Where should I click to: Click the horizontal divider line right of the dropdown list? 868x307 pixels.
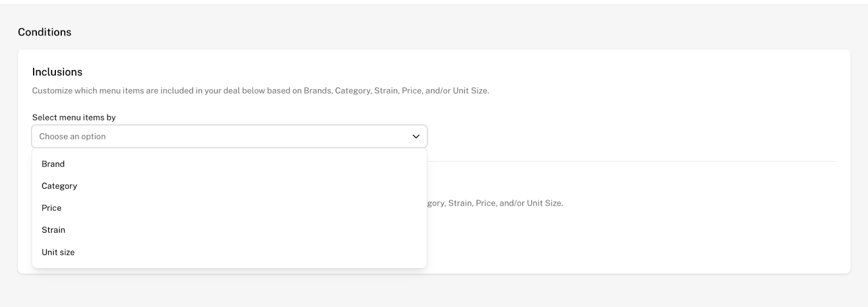pos(629,162)
